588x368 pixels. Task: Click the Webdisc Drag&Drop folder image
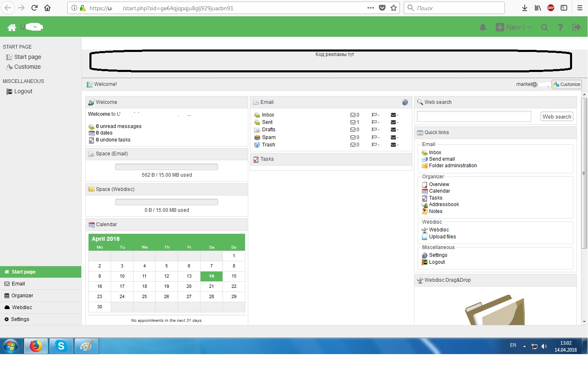click(495, 310)
